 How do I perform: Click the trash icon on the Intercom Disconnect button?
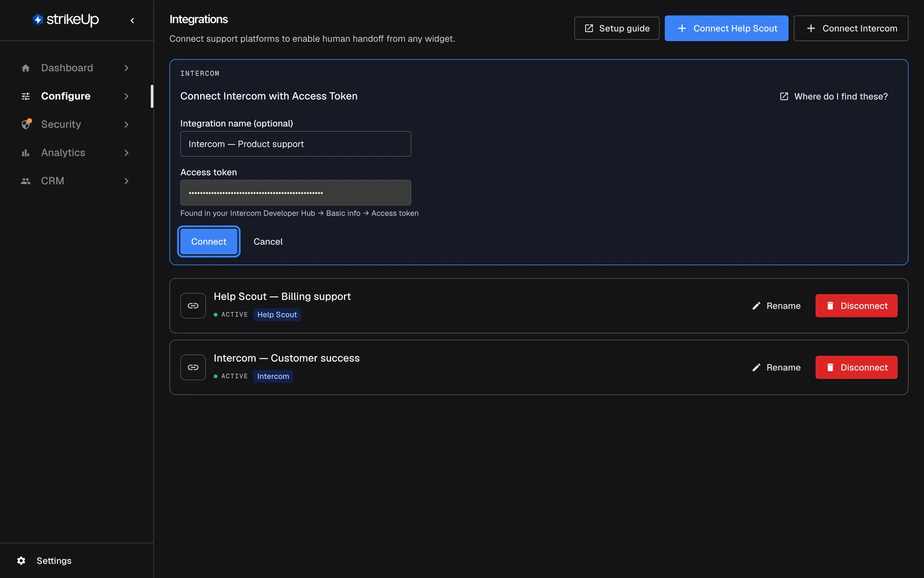tap(830, 367)
